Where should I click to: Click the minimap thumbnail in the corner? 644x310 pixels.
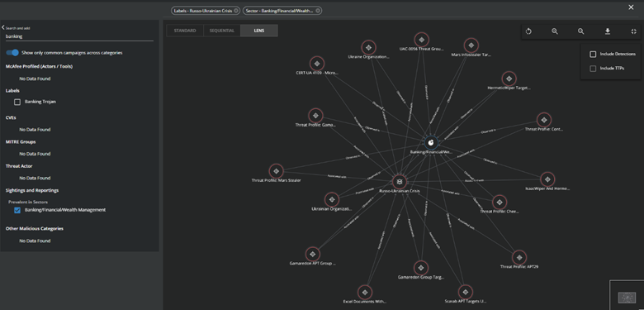point(627,297)
